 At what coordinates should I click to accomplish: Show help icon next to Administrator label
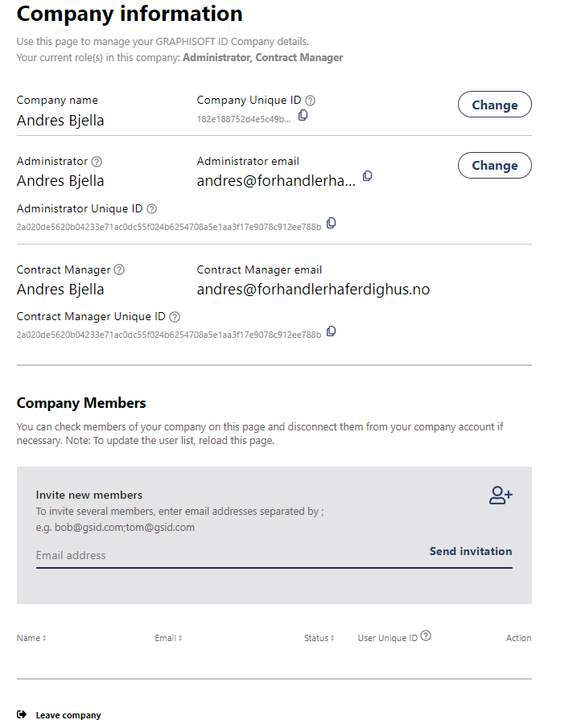click(97, 162)
